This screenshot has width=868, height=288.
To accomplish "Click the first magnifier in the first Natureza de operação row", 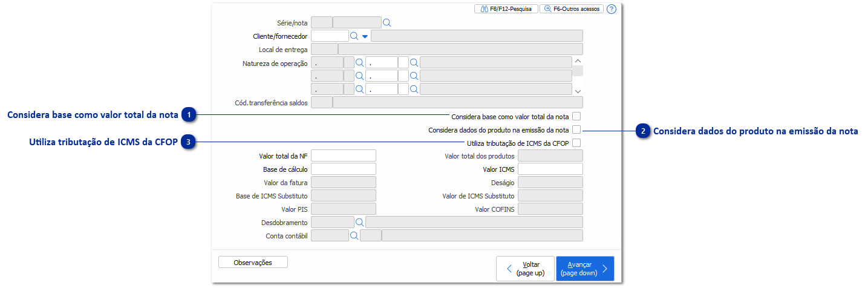I will tap(359, 62).
